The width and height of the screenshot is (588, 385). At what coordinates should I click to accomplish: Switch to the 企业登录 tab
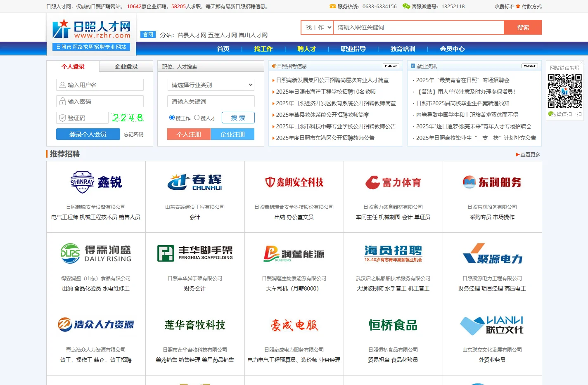pos(126,66)
